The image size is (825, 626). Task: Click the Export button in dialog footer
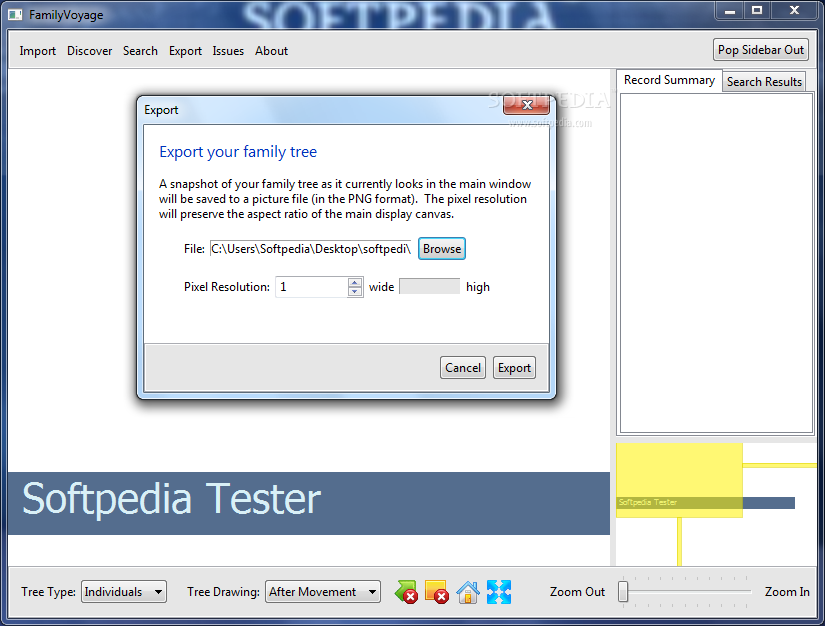click(x=514, y=368)
